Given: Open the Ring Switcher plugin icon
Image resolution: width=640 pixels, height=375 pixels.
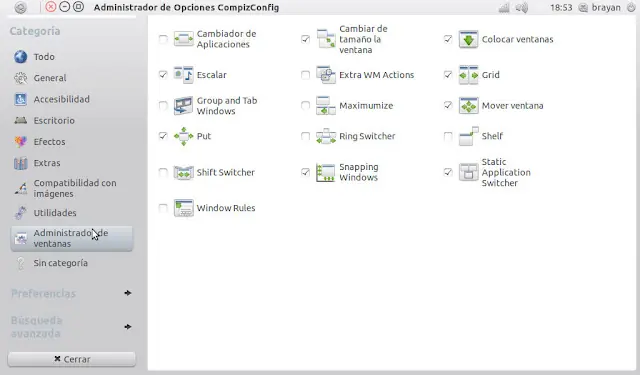Looking at the screenshot, I should tap(326, 136).
